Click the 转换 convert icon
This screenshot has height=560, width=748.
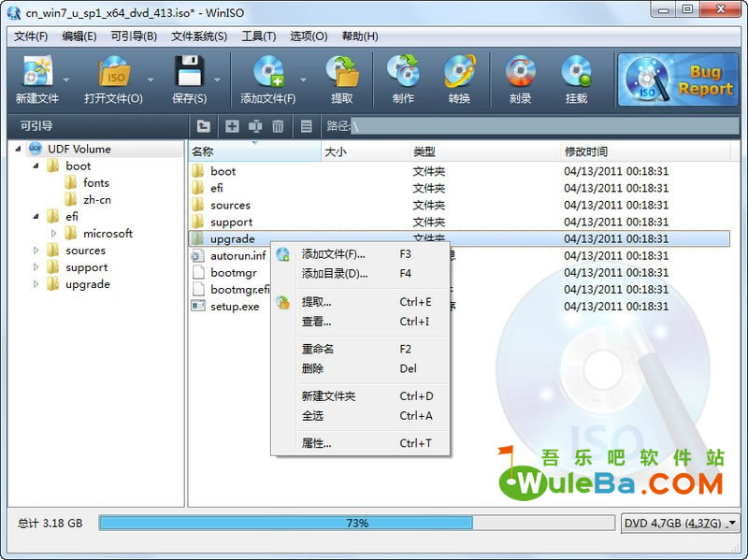(x=459, y=72)
